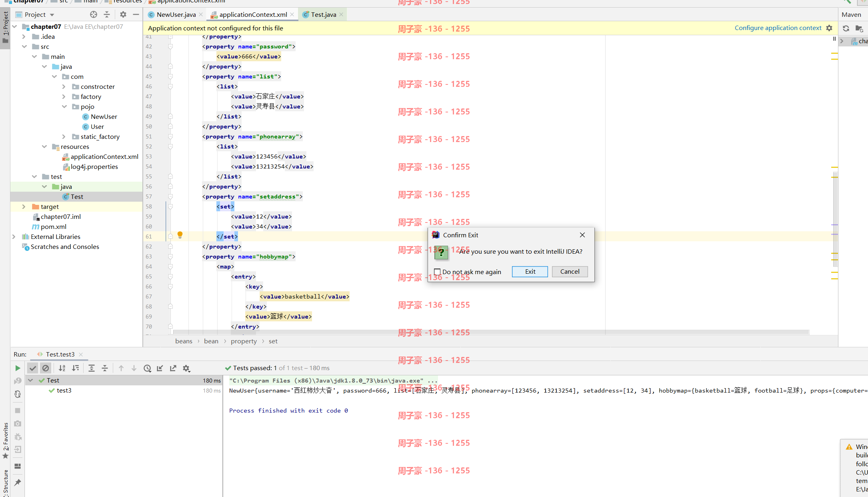Hide the Project panel
The width and height of the screenshot is (868, 497).
136,14
